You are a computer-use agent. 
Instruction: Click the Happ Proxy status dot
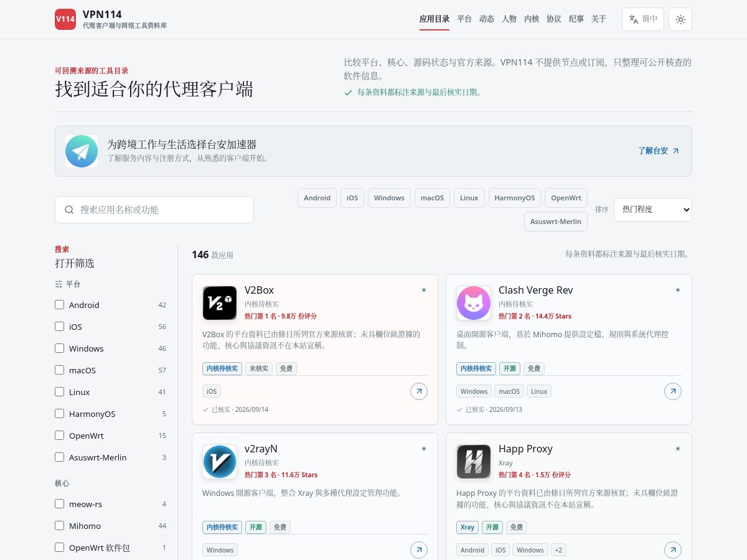[x=678, y=449]
